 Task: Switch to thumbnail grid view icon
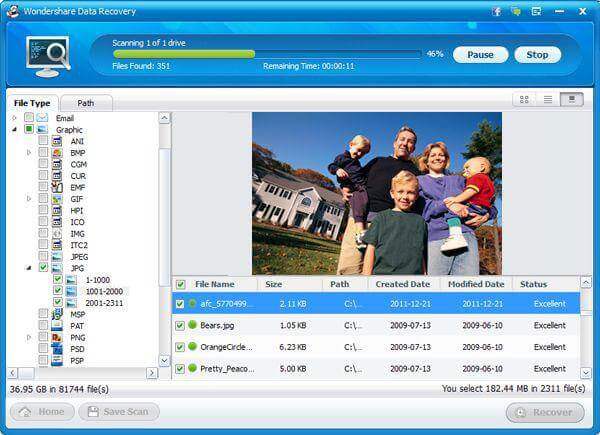(x=524, y=99)
